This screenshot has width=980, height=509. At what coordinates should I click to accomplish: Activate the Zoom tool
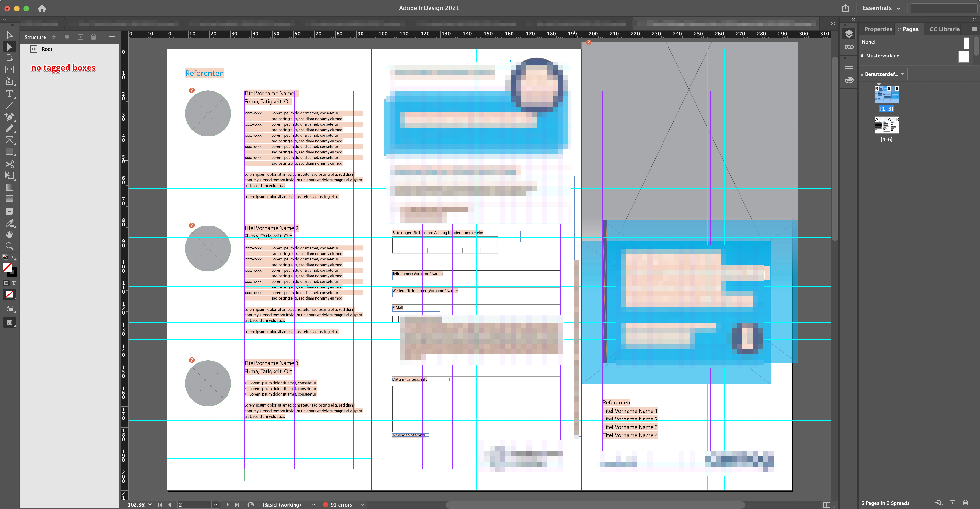tap(10, 246)
